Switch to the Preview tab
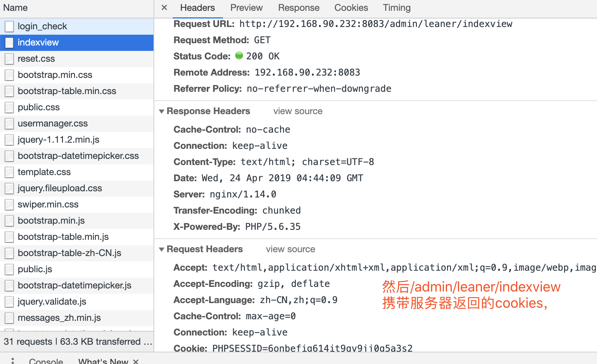Screen dimensions: 597x364 pos(246,8)
